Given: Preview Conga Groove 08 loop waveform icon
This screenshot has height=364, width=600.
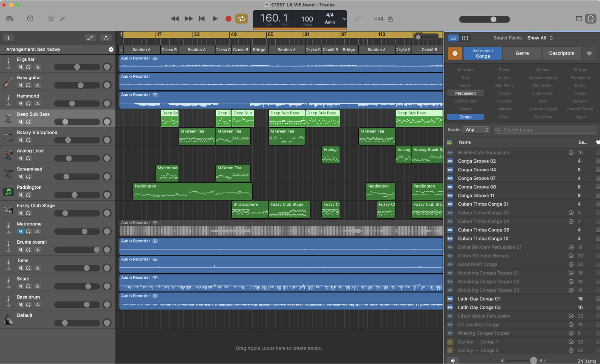Looking at the screenshot, I should point(450,187).
